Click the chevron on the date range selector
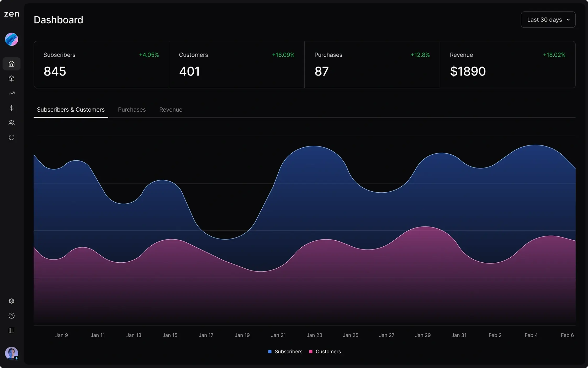The image size is (588, 368). pyautogui.click(x=568, y=19)
